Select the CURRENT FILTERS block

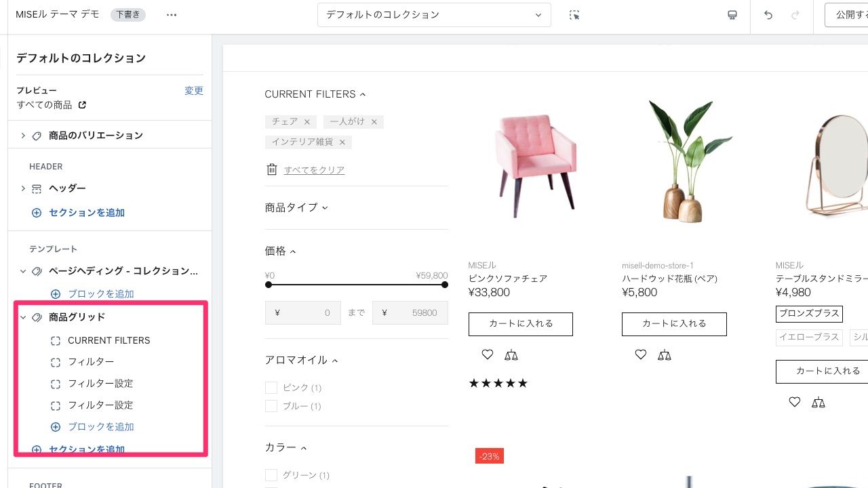point(108,340)
